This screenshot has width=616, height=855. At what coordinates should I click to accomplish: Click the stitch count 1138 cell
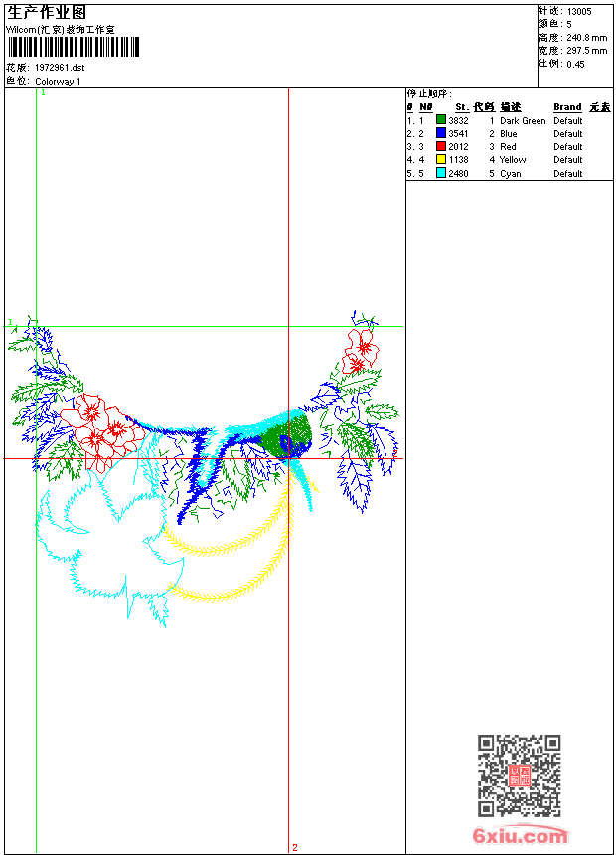[458, 160]
